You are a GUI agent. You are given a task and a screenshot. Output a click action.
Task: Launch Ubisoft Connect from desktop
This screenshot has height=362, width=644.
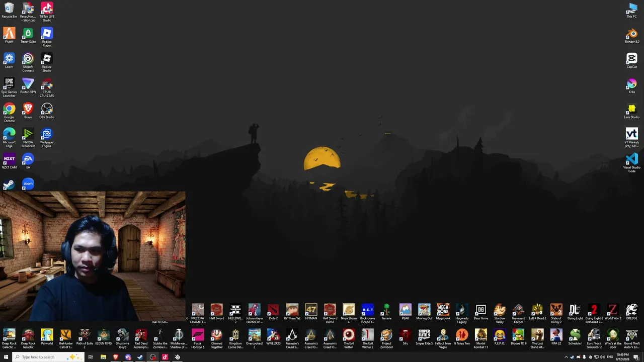[28, 62]
